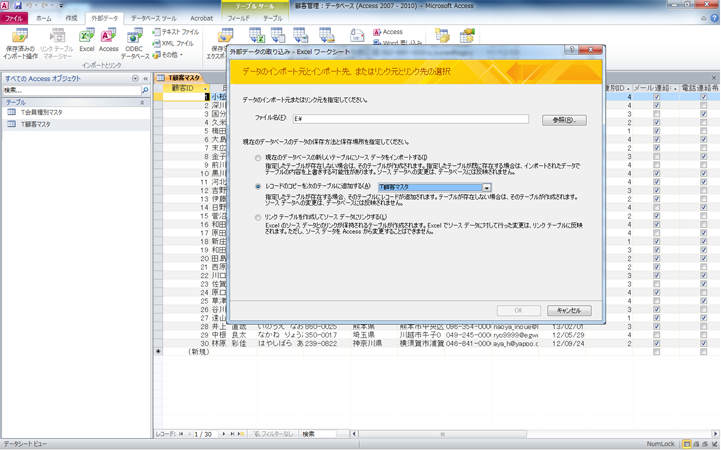Click the 参照 browse button
The image size is (721, 450).
click(x=563, y=120)
